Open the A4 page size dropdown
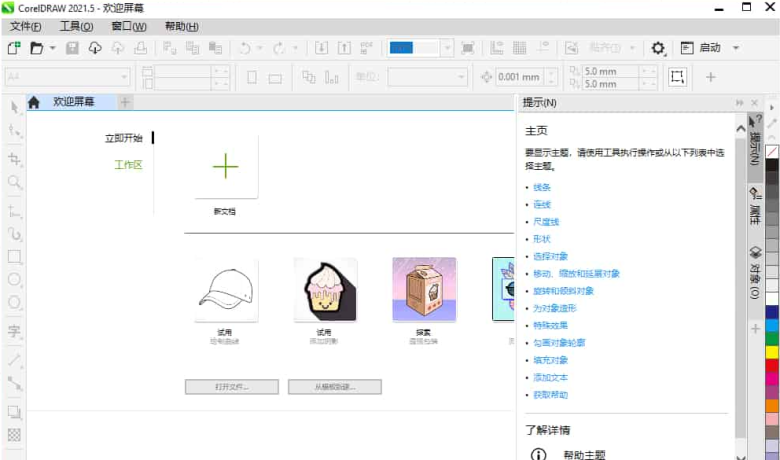The height and width of the screenshot is (460, 780). 124,77
